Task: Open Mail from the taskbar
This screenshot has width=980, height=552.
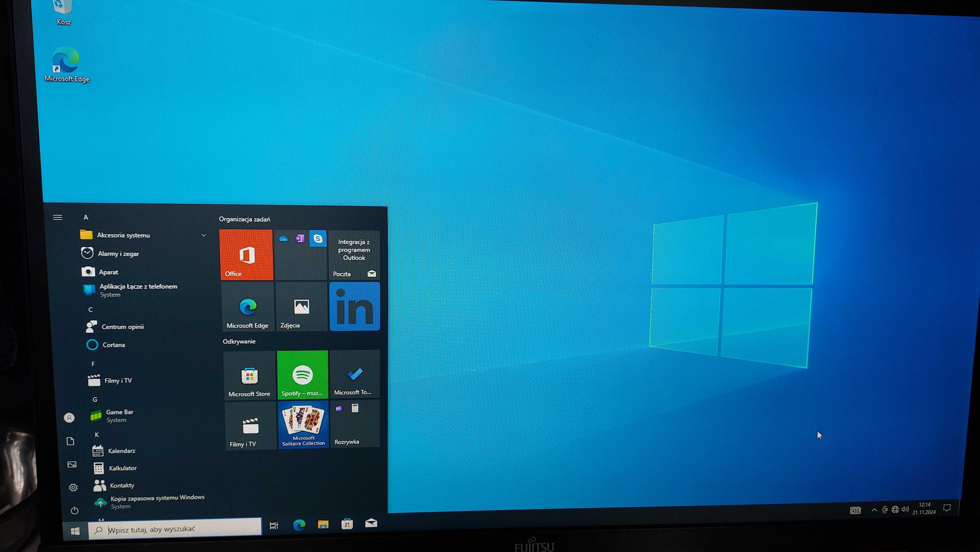Action: pyautogui.click(x=371, y=523)
